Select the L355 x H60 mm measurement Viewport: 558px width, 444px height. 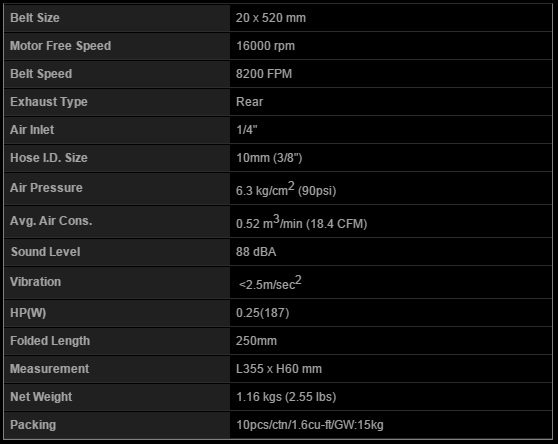[279, 369]
